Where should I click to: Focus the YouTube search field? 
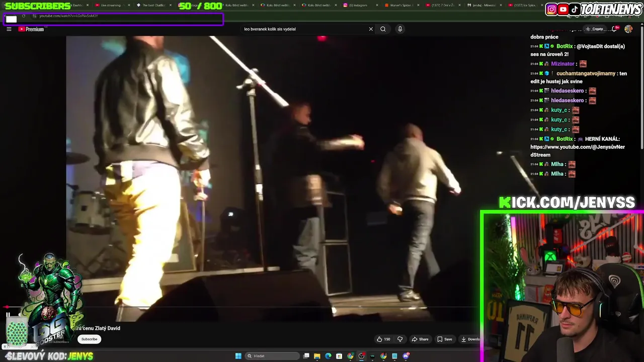tap(305, 29)
